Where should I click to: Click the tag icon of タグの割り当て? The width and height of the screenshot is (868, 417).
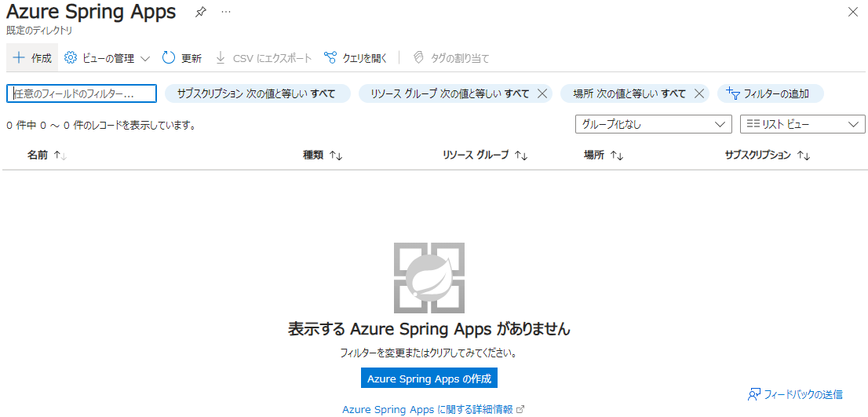(419, 57)
